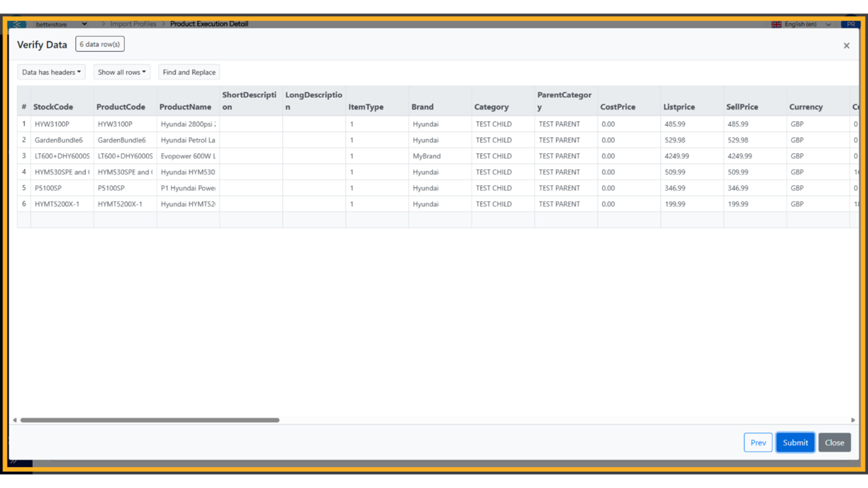Expand the 'Show all rows' dropdown
The width and height of the screenshot is (868, 488).
click(x=121, y=72)
